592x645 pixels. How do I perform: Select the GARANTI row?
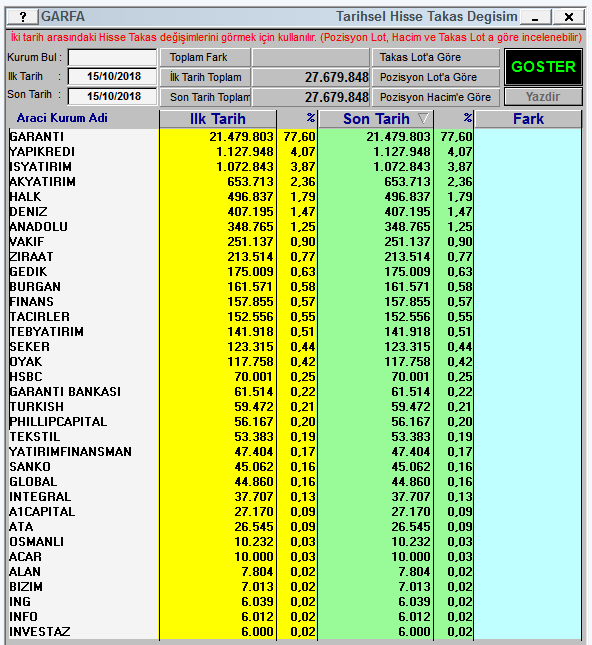[295, 137]
